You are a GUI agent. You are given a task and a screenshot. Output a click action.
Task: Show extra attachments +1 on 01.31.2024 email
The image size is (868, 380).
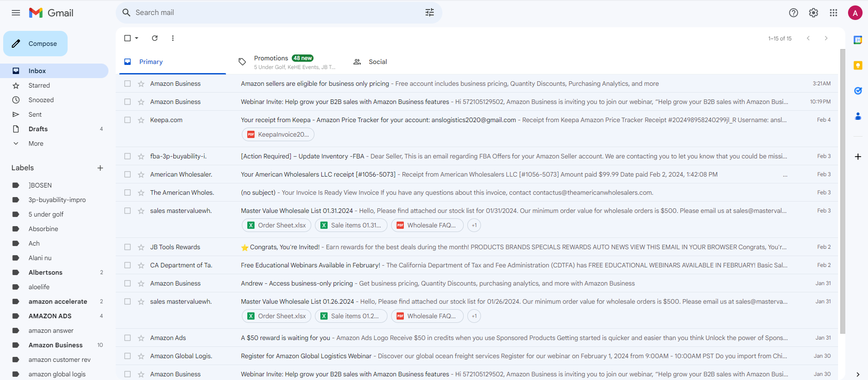(x=474, y=225)
